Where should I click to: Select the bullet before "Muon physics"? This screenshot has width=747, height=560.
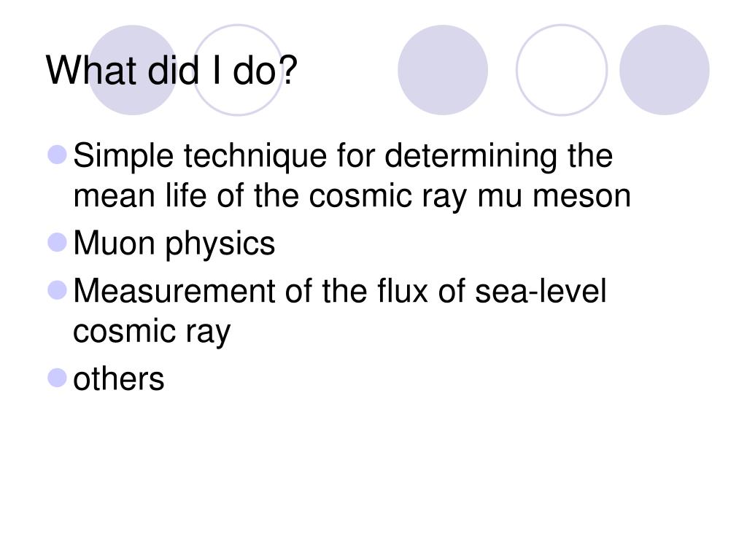click(x=57, y=242)
